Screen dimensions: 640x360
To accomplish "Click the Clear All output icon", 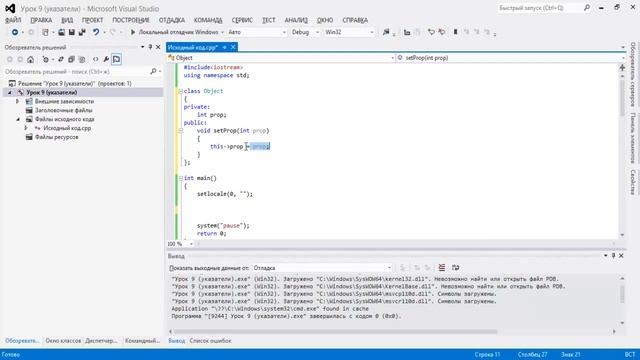I will 442,268.
